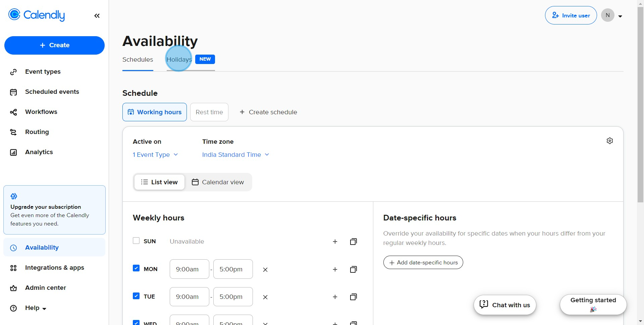
Task: Expand the Help menu
Action: pyautogui.click(x=35, y=308)
